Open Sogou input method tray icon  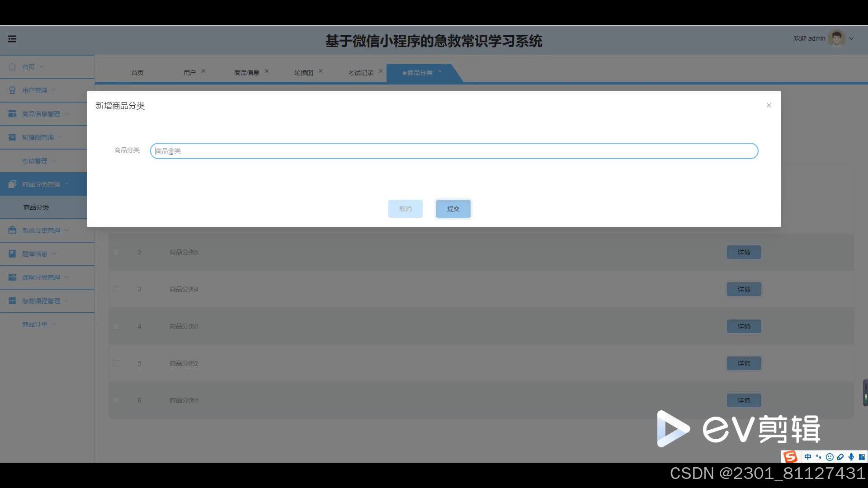pos(790,457)
